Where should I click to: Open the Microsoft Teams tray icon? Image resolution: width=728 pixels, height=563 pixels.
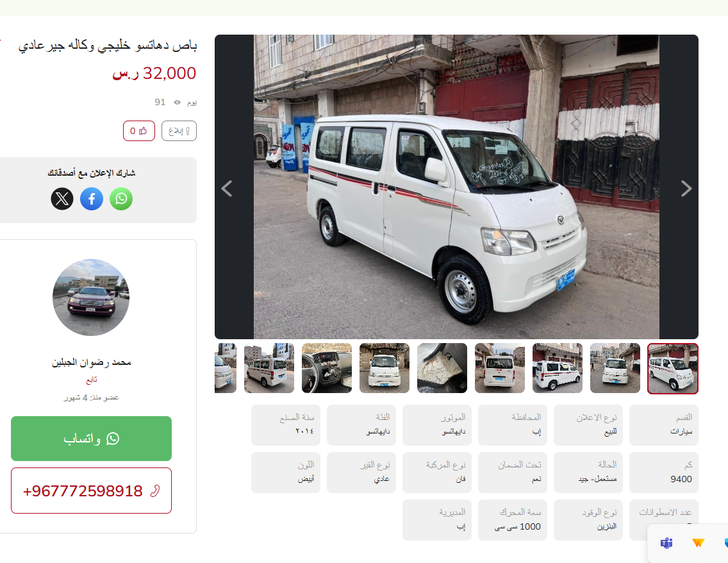[666, 542]
